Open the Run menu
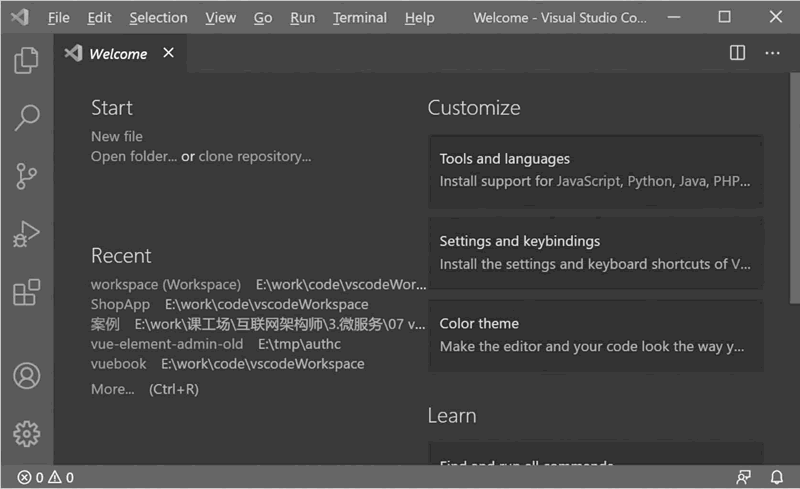The width and height of the screenshot is (800, 489). (x=303, y=18)
